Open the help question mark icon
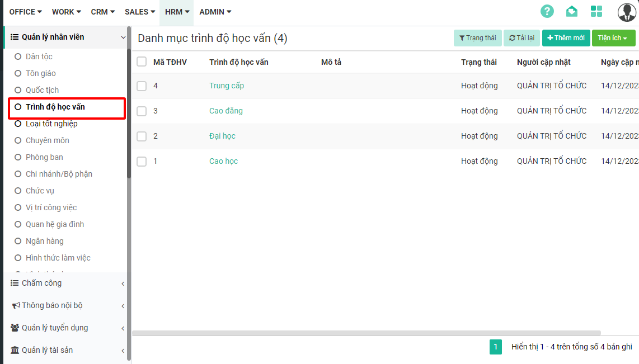 (x=547, y=11)
